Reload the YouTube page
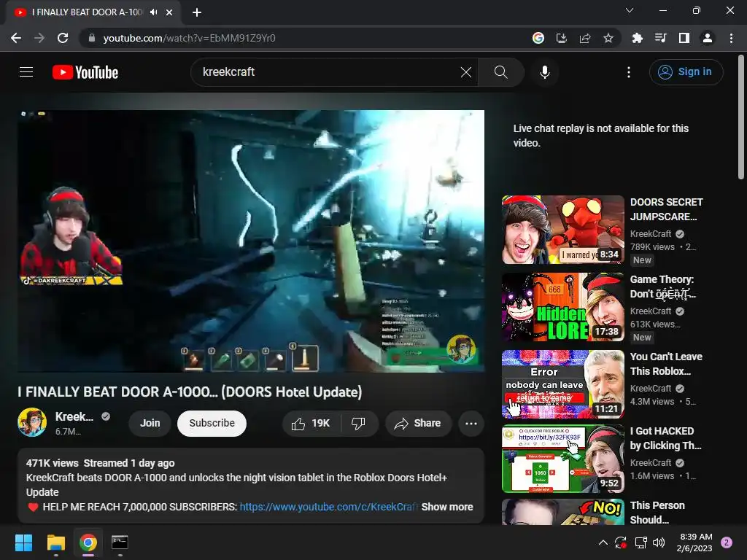 pyautogui.click(x=63, y=38)
